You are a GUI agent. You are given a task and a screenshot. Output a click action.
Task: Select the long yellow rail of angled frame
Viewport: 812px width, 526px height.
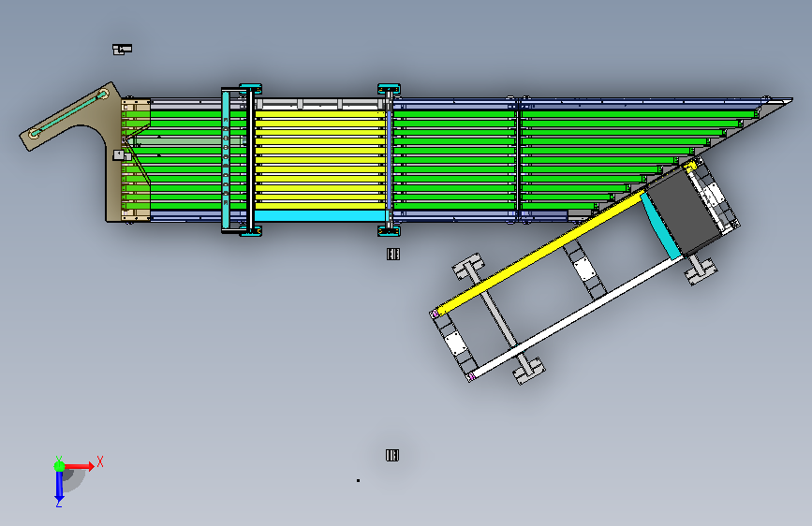541,251
